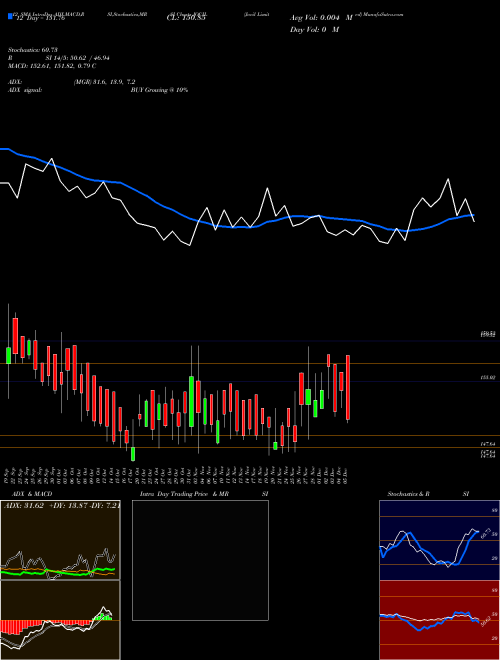This screenshot has height=660, width=500.
Task: Click the 'Stochastics & R' panel title
Action: [409, 494]
